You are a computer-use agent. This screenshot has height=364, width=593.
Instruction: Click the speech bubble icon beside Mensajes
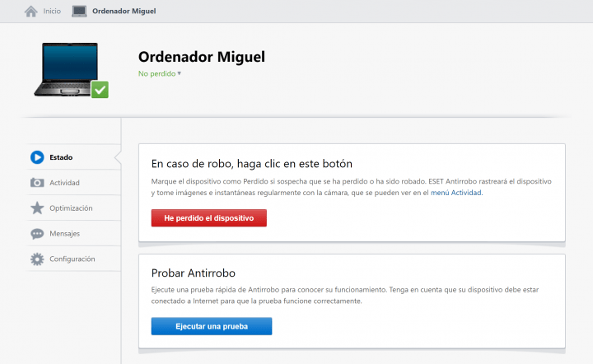pos(37,234)
